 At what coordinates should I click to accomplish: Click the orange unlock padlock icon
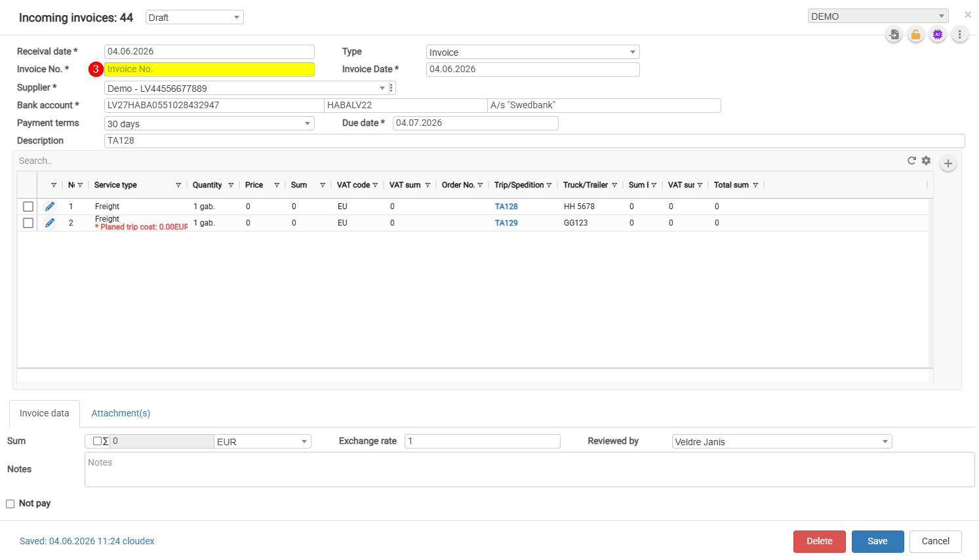(916, 35)
